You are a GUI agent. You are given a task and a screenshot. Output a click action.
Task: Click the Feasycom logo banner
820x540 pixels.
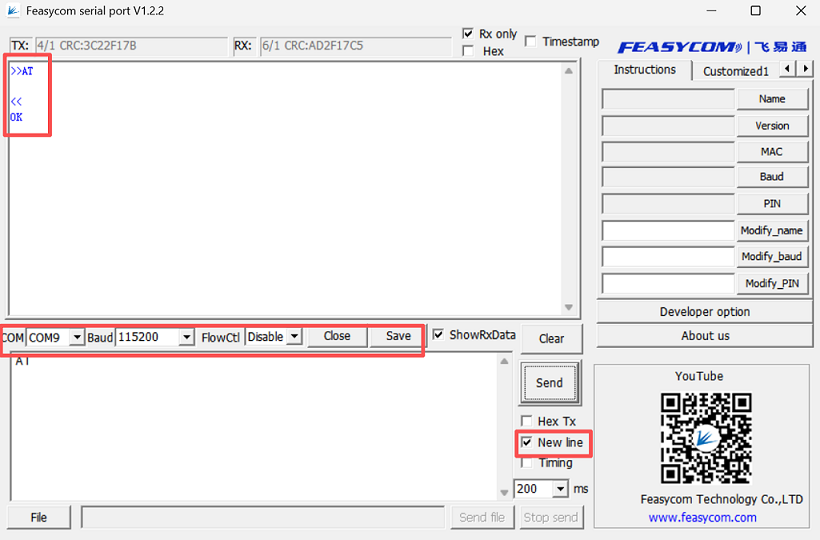pos(711,47)
